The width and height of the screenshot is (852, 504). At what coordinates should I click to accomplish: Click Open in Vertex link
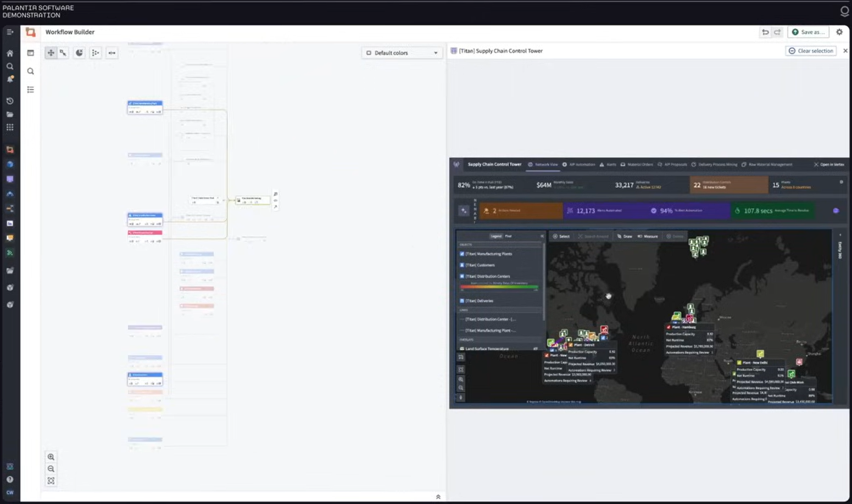[829, 164]
